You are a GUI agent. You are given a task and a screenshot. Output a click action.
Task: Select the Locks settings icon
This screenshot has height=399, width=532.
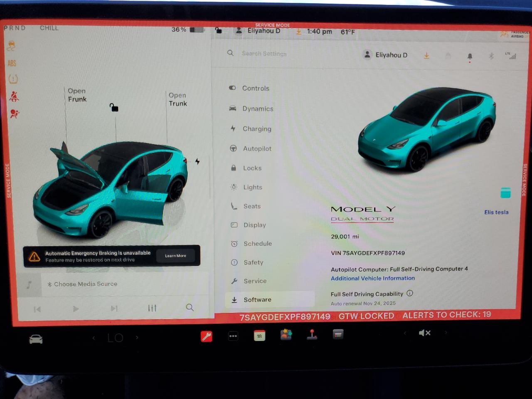click(233, 168)
